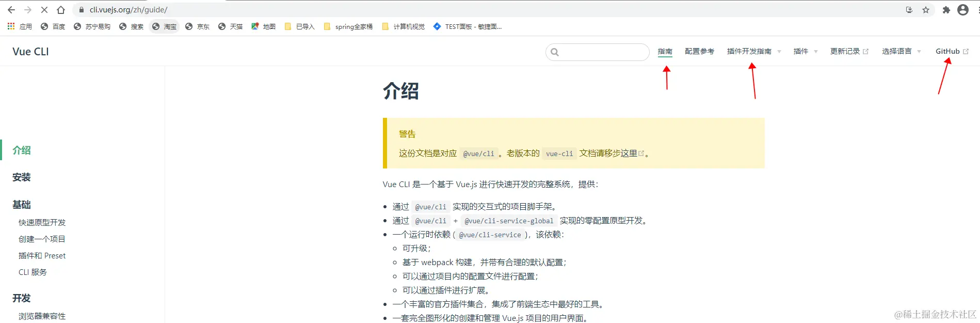Open the 计算机视觉 bookmark folder

tap(404, 26)
